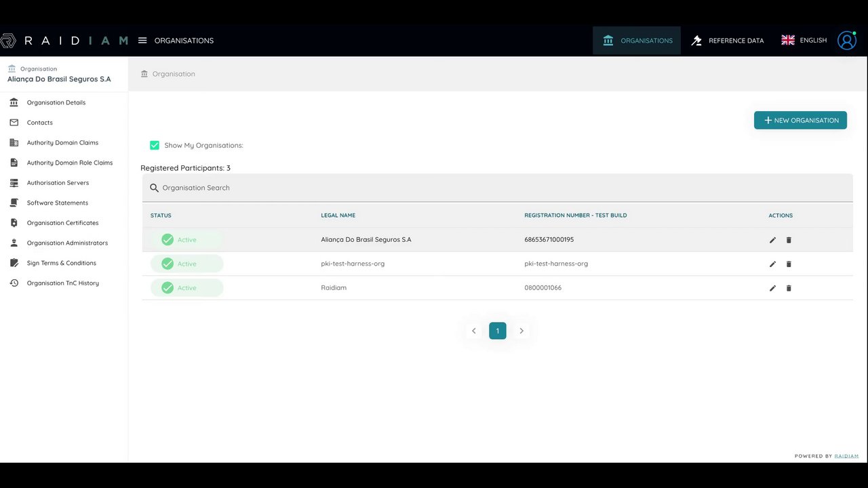Viewport: 868px width, 488px height.
Task: Open Organisation TnC History in sidebar
Action: pos(64,283)
